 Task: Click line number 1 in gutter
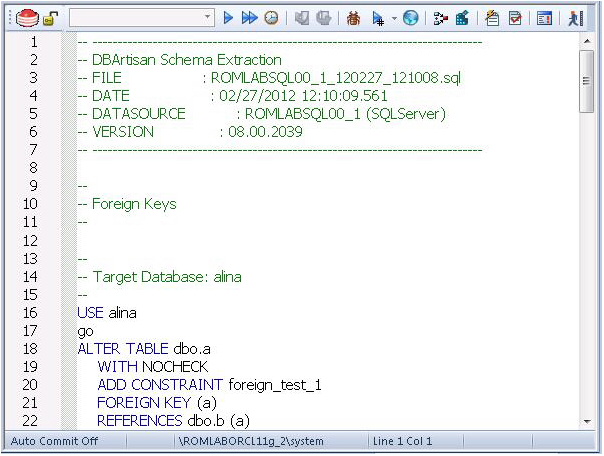[x=34, y=42]
